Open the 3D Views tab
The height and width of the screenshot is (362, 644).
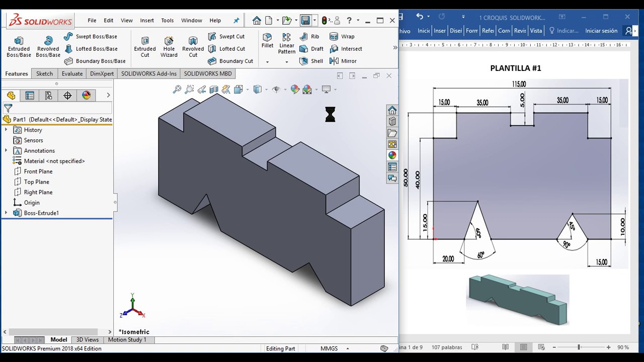pyautogui.click(x=88, y=340)
